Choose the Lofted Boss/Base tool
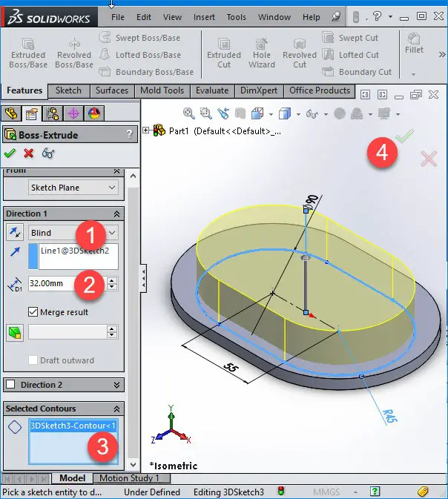The image size is (448, 499). click(139, 55)
